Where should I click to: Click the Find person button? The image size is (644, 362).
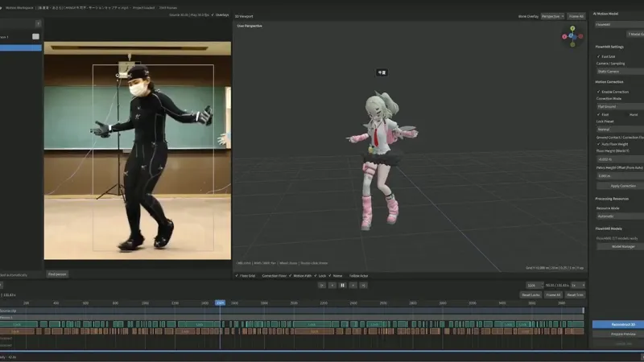(57, 274)
